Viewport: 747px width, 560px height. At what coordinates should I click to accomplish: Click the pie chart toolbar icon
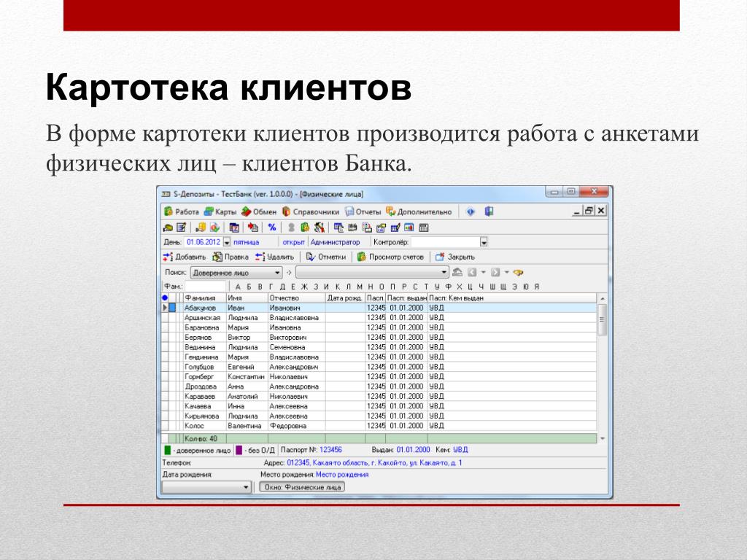(215, 227)
